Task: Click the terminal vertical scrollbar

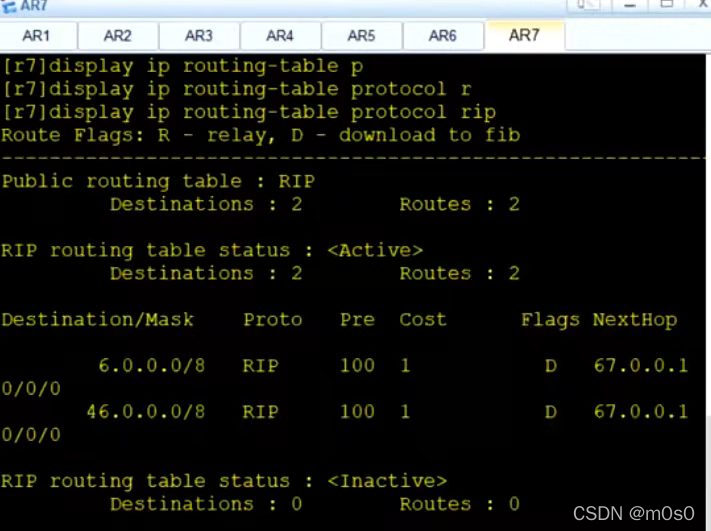Action: 708,290
